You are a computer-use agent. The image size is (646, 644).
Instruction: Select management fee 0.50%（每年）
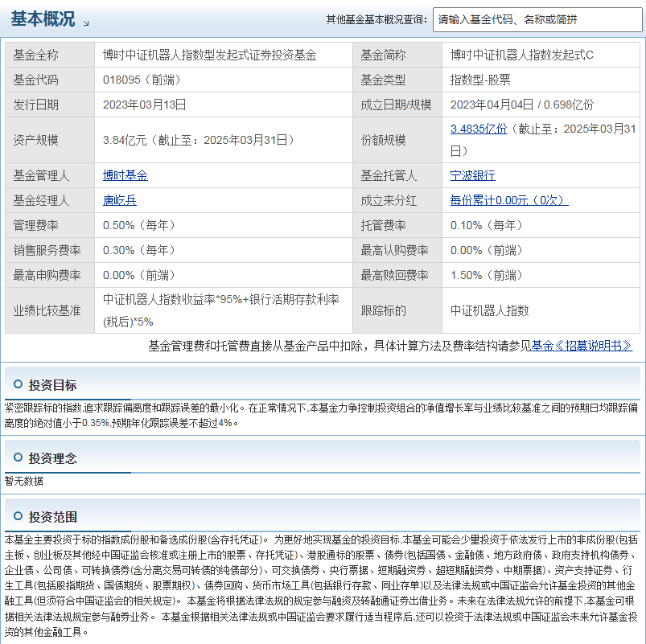coord(140,225)
